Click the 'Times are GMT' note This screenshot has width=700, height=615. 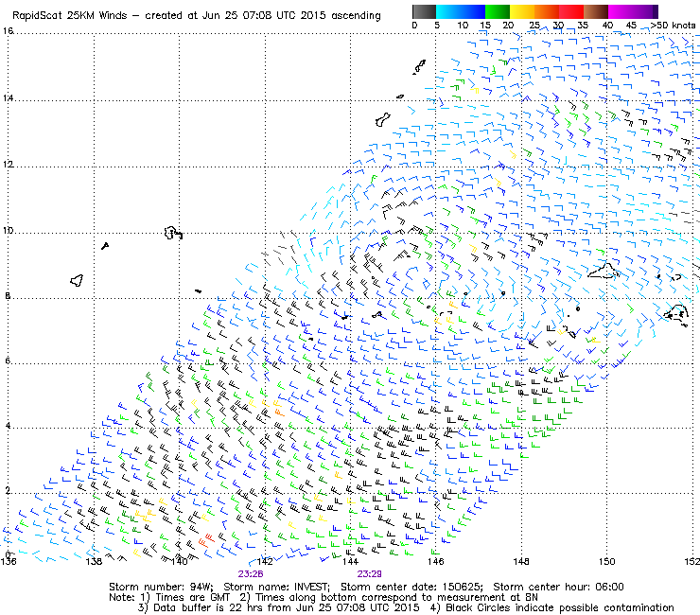pos(192,598)
